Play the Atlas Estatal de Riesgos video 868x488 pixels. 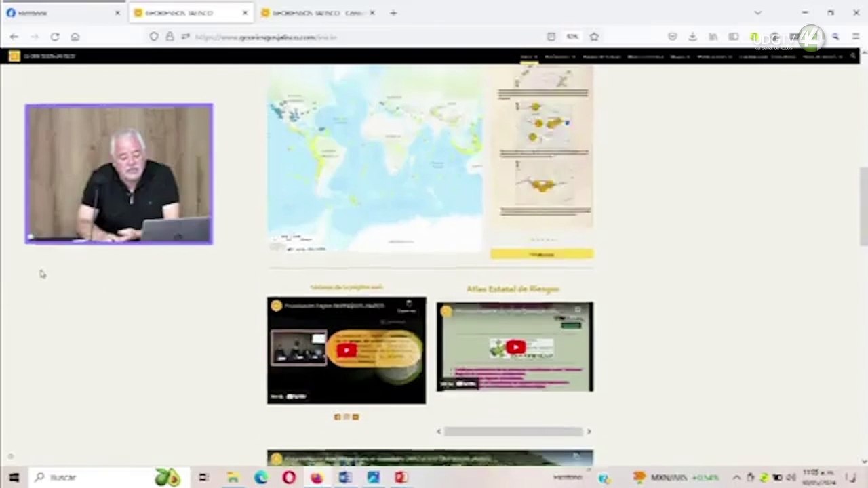pyautogui.click(x=515, y=348)
